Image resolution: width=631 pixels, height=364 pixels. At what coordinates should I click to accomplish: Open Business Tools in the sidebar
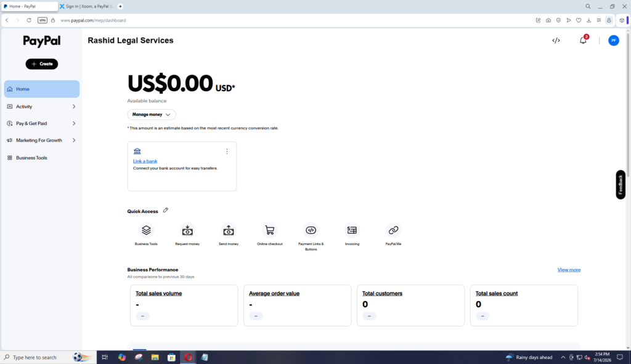tap(42, 158)
